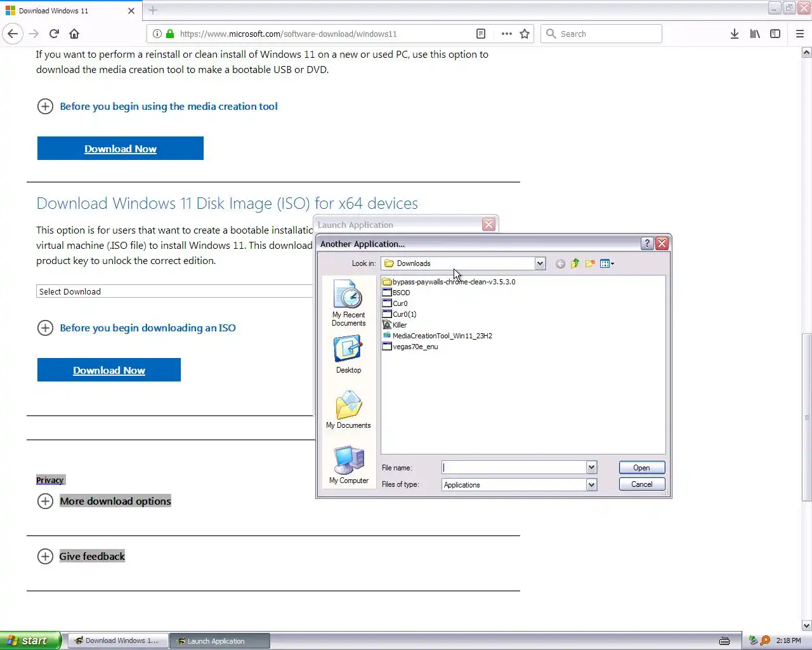This screenshot has height=650, width=812.
Task: Expand the Give feedback section
Action: tap(81, 557)
